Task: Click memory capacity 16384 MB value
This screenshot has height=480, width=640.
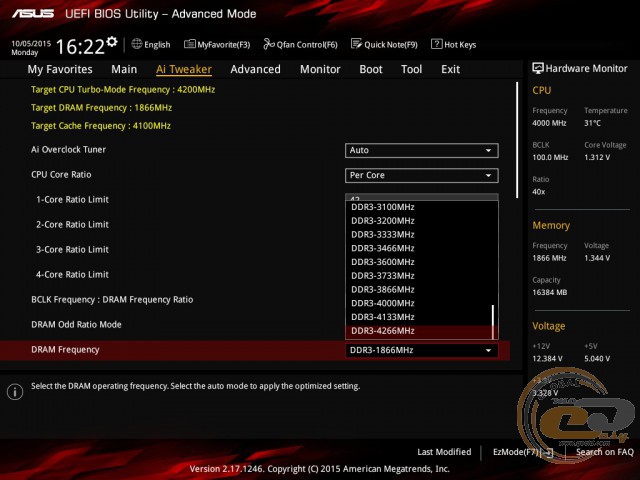Action: click(x=549, y=292)
